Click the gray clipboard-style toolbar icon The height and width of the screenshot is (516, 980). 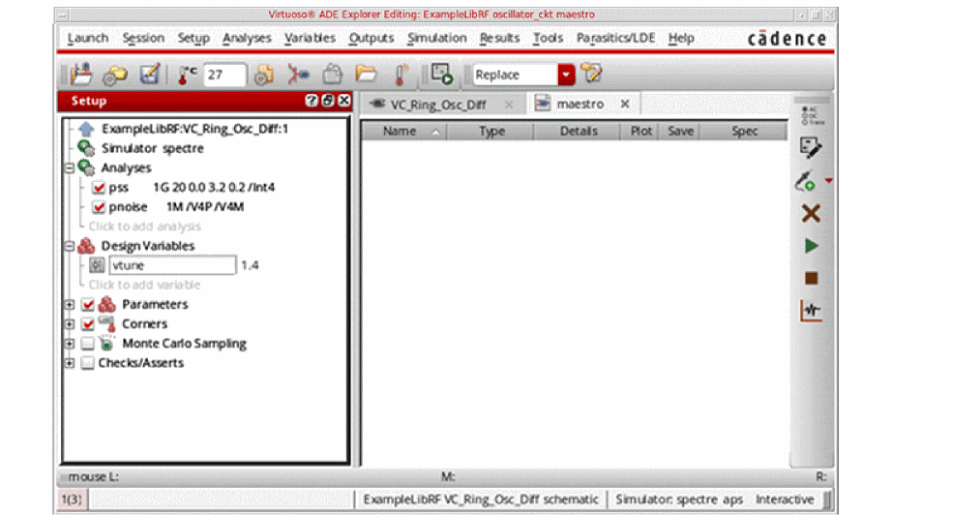coord(333,75)
